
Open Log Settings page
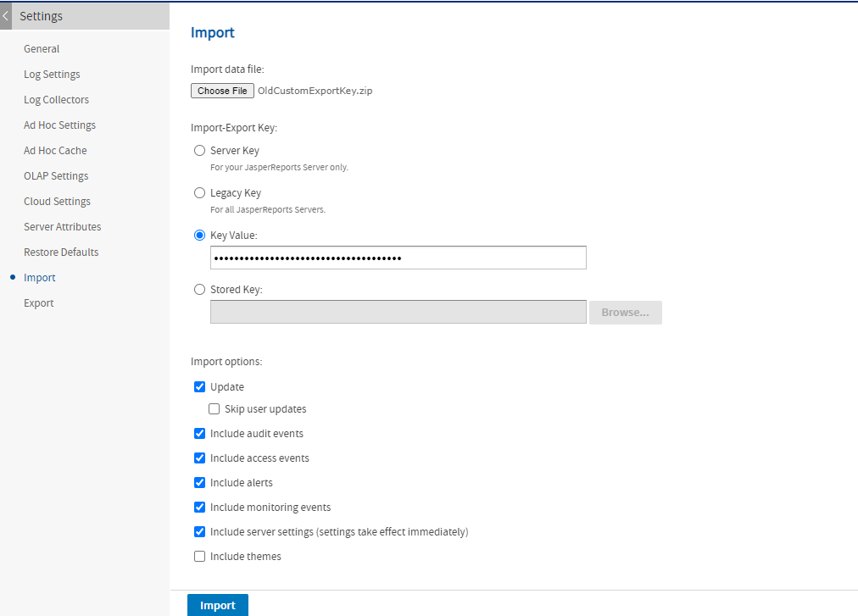click(52, 75)
